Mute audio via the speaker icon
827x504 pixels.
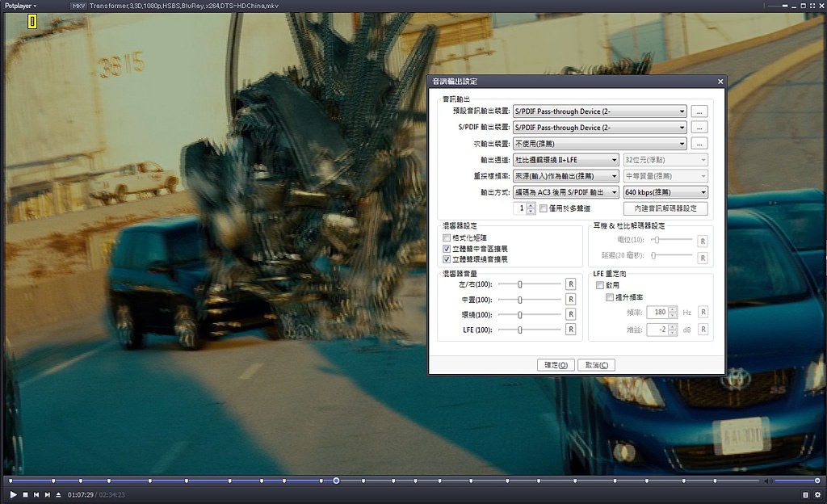pos(768,481)
